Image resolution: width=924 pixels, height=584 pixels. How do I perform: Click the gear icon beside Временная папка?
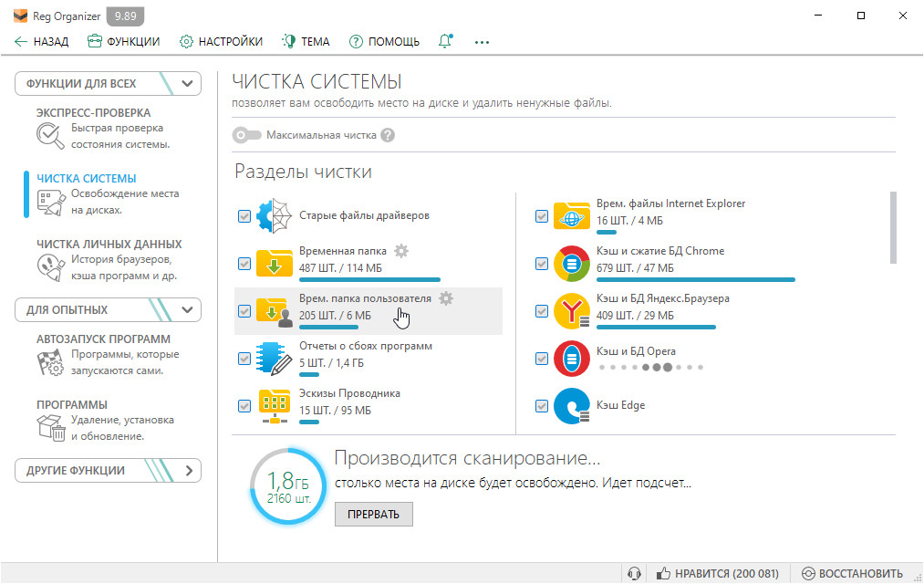tap(401, 251)
